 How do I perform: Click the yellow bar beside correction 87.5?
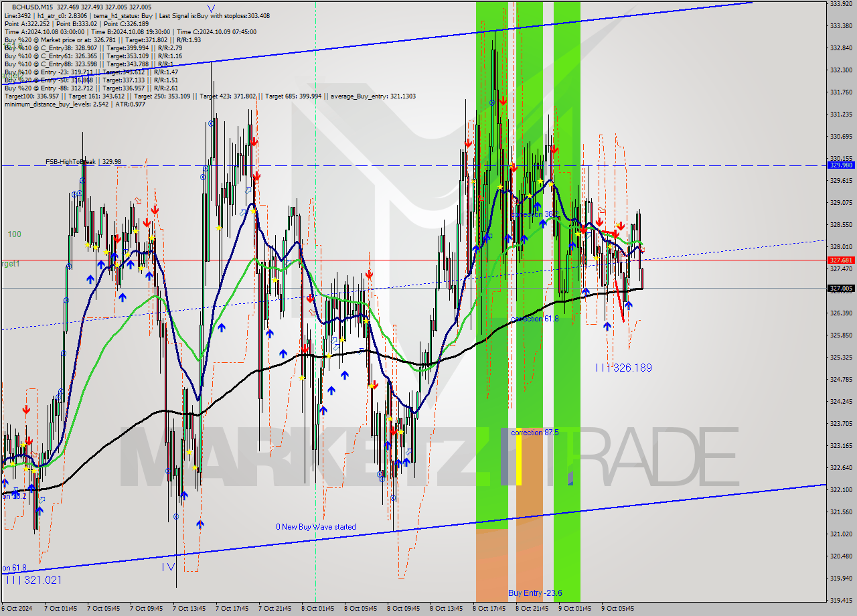[x=519, y=455]
